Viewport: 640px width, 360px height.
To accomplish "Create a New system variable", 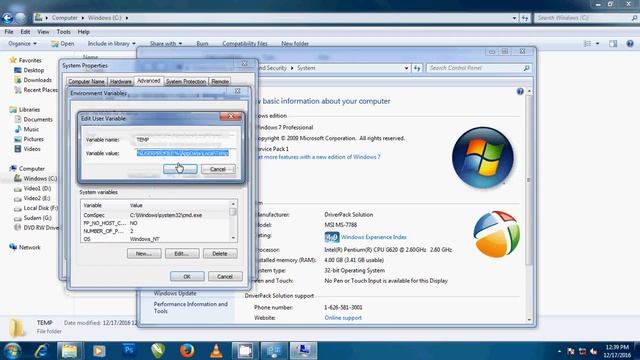I will pyautogui.click(x=144, y=253).
